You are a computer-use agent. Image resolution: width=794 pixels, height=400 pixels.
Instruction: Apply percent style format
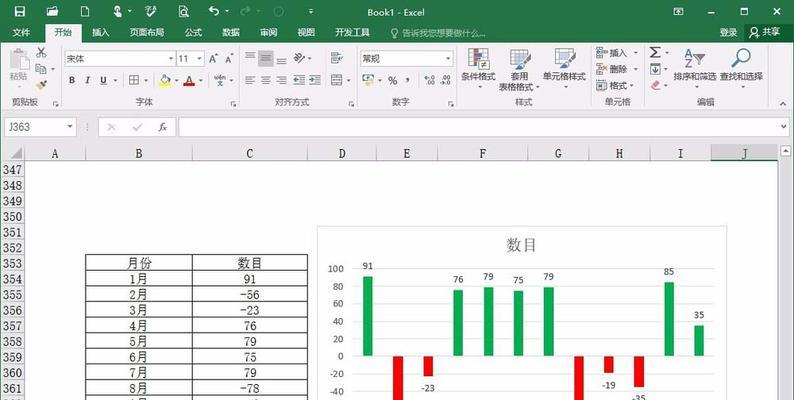click(392, 81)
